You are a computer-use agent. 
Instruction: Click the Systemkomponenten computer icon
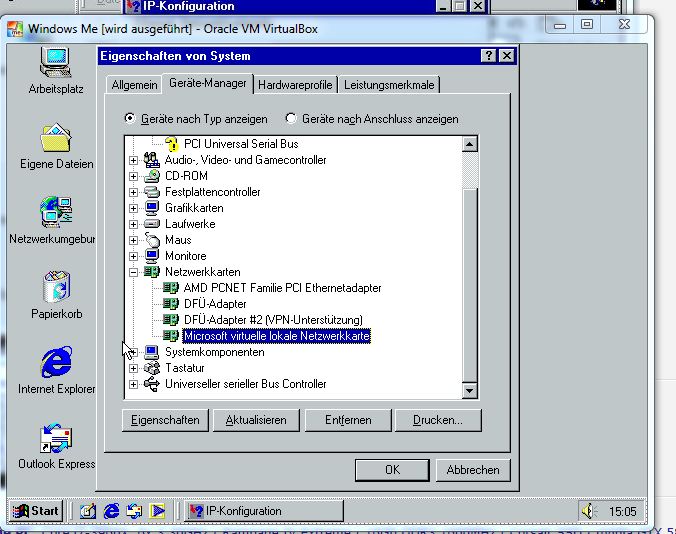point(151,352)
